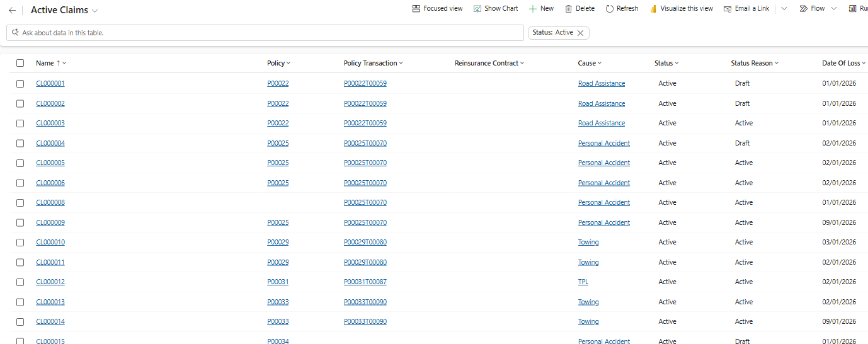
Task: Open Personal Accident cause in the CL000004 row
Action: 604,143
